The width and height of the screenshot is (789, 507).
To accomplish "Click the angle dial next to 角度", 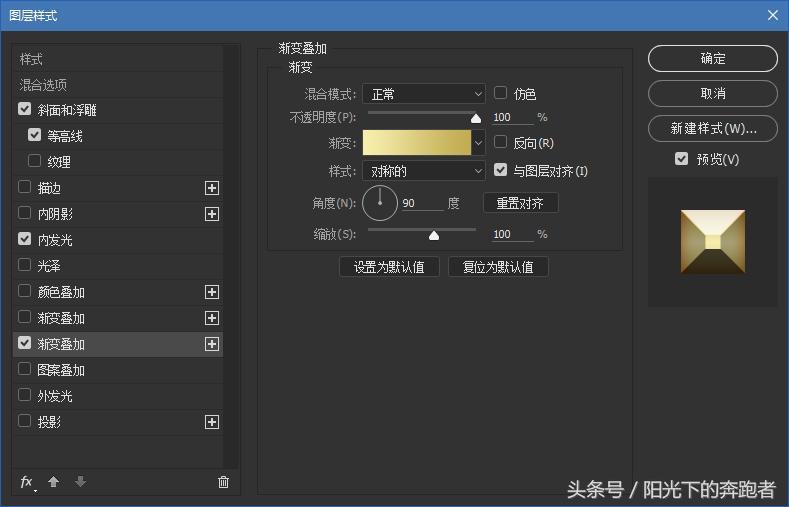I will coord(380,203).
